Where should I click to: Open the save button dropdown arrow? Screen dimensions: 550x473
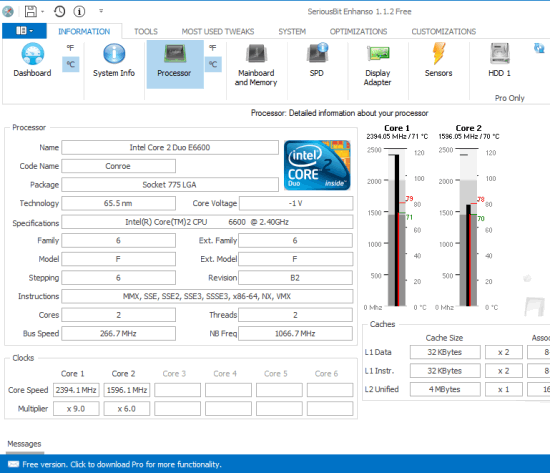pyautogui.click(x=42, y=12)
